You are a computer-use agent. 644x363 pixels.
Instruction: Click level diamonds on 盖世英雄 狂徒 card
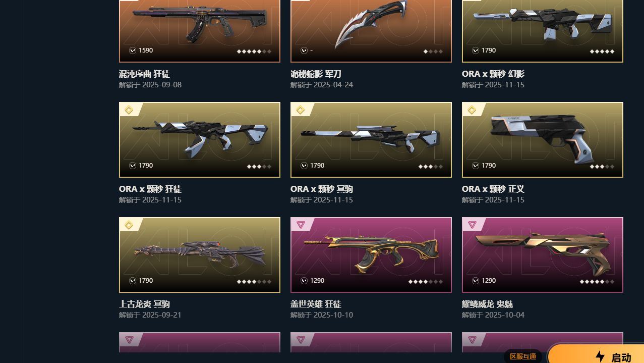pos(426,281)
